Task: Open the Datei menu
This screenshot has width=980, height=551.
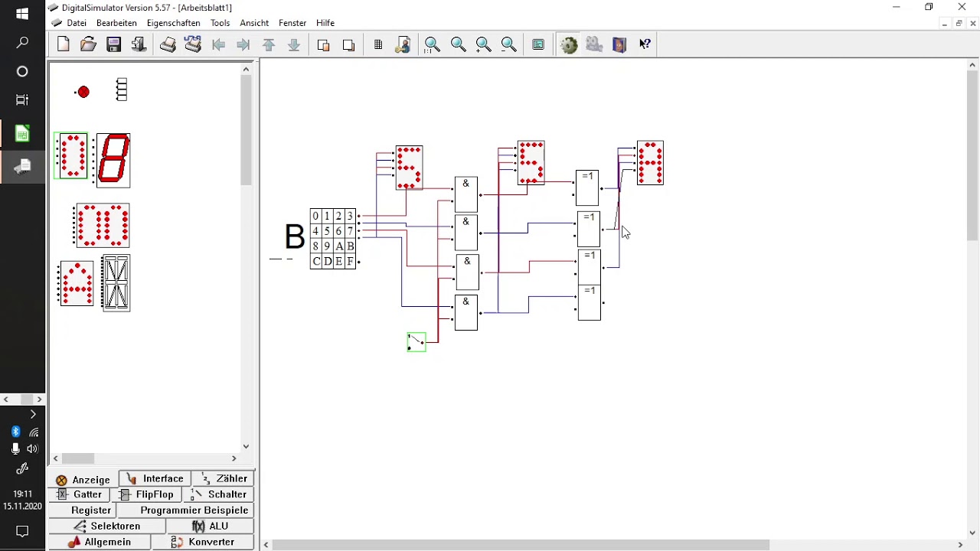Action: [x=77, y=23]
